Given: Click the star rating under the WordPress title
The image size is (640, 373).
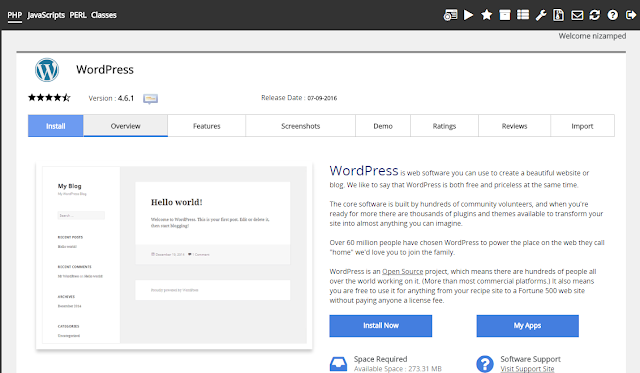Looking at the screenshot, I should point(49,98).
